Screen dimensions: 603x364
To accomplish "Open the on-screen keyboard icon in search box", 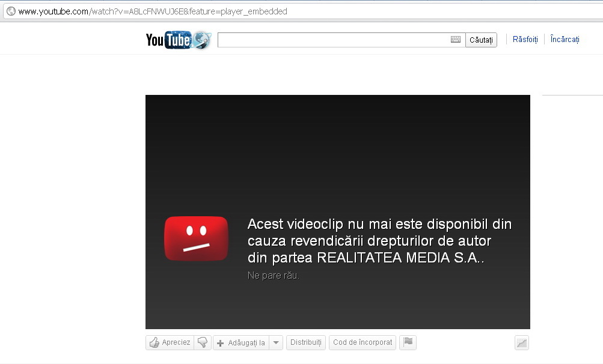I will click(x=456, y=40).
